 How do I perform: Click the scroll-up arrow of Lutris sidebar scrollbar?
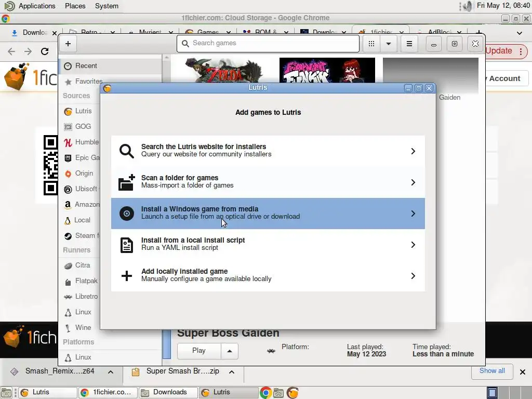pyautogui.click(x=166, y=58)
